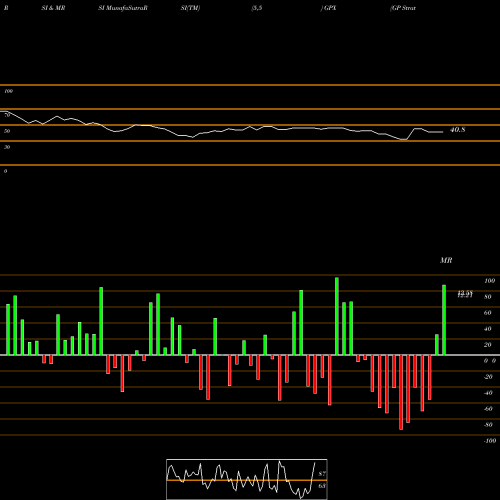Click the 87 value in the mini chart
Image resolution: width=500 pixels, height=500 pixels.
(322, 474)
